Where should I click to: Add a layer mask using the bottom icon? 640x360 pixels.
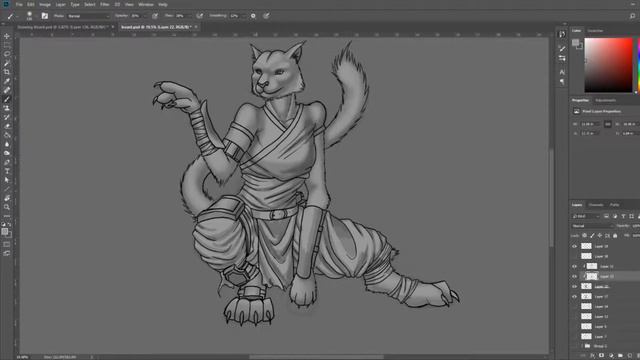[x=601, y=356]
